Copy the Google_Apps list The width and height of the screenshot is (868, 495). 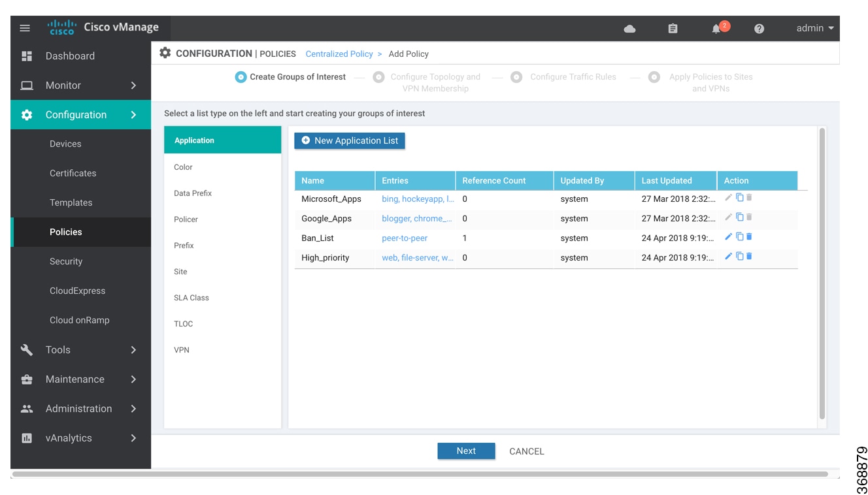point(739,217)
